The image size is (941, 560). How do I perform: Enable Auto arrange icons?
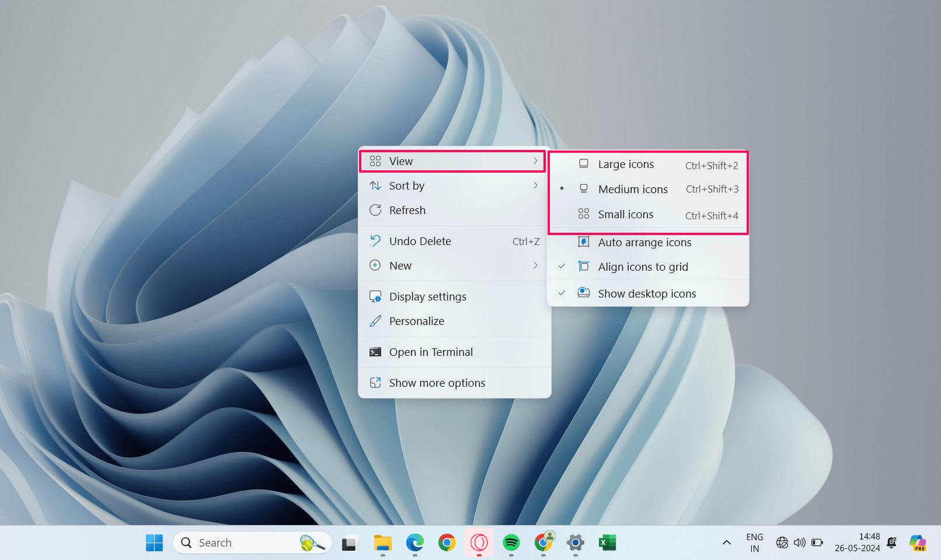point(644,243)
